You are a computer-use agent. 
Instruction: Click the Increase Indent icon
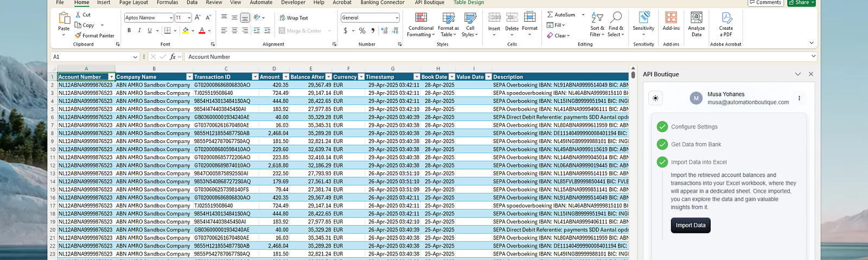[x=267, y=31]
